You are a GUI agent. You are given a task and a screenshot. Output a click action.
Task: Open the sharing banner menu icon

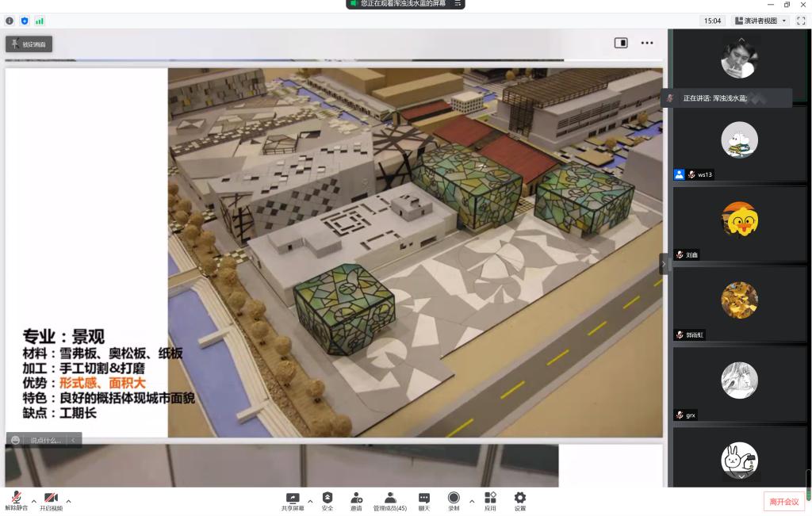point(458,4)
